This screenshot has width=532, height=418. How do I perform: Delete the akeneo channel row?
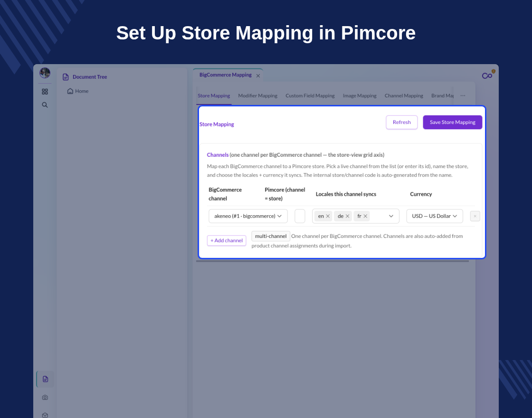475,216
